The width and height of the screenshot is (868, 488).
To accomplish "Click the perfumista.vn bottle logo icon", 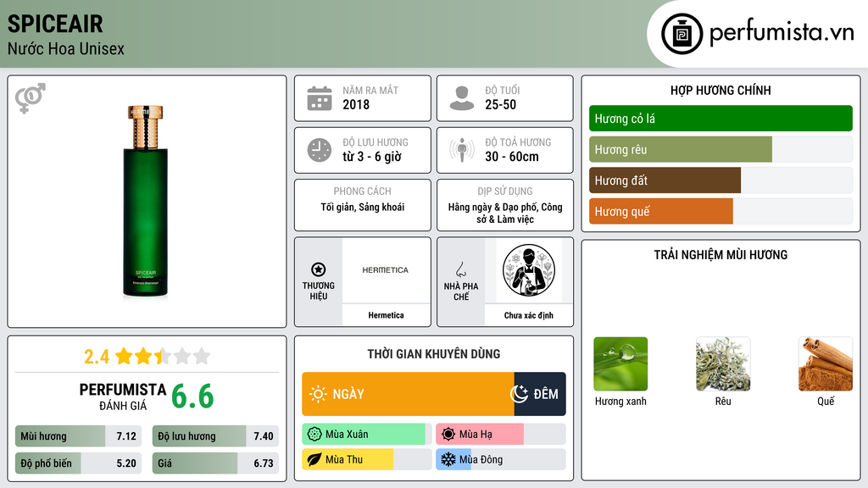I will pos(682,34).
